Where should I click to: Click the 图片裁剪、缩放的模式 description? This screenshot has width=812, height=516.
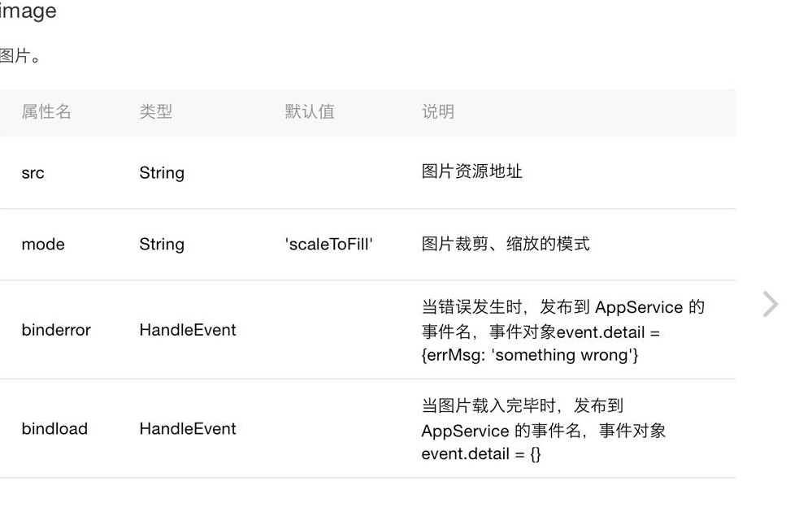click(506, 243)
